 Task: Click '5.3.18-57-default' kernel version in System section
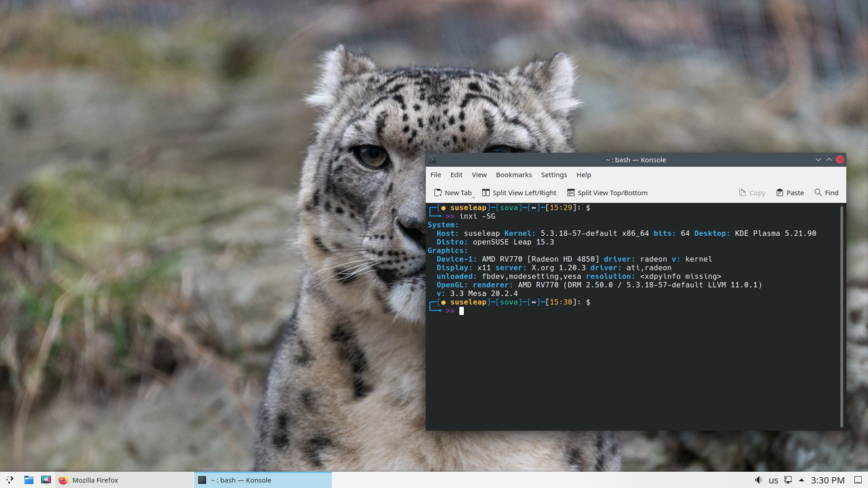(x=578, y=233)
